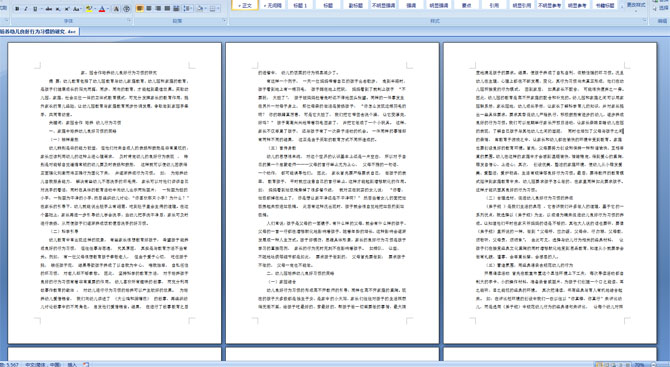This screenshot has height=367, width=670.
Task: Center align the paragraph
Action: (x=149, y=9)
